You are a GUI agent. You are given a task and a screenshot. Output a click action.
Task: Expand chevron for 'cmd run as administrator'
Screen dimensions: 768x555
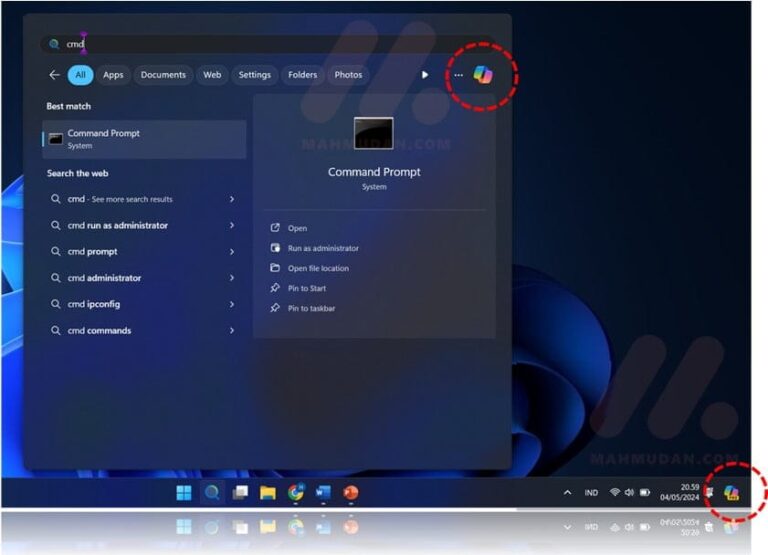point(232,225)
